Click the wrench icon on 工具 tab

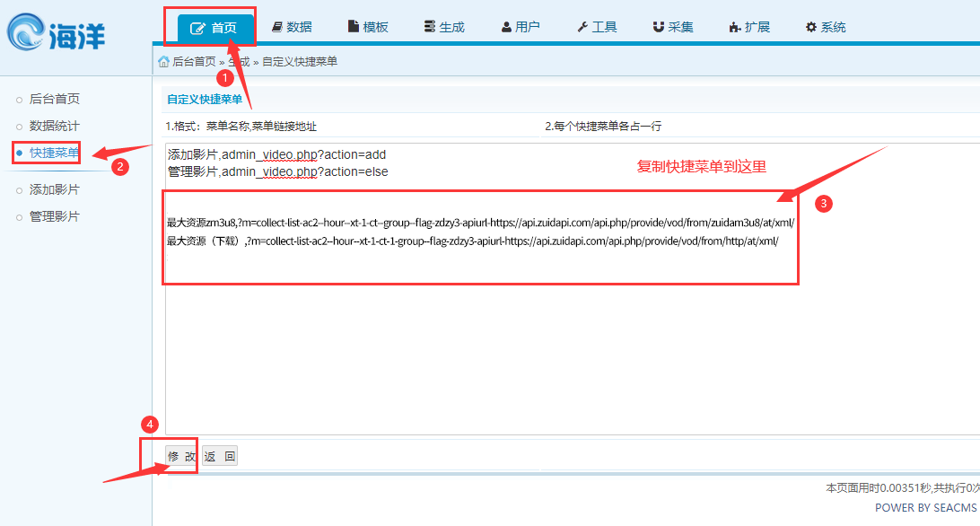(582, 28)
